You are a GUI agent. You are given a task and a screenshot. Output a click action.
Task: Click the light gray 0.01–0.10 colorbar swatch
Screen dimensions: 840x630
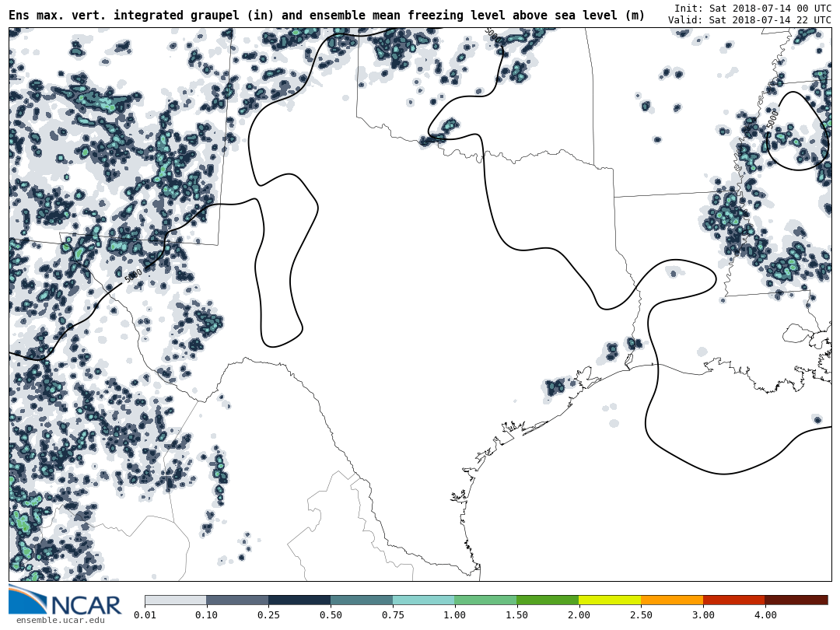click(175, 600)
